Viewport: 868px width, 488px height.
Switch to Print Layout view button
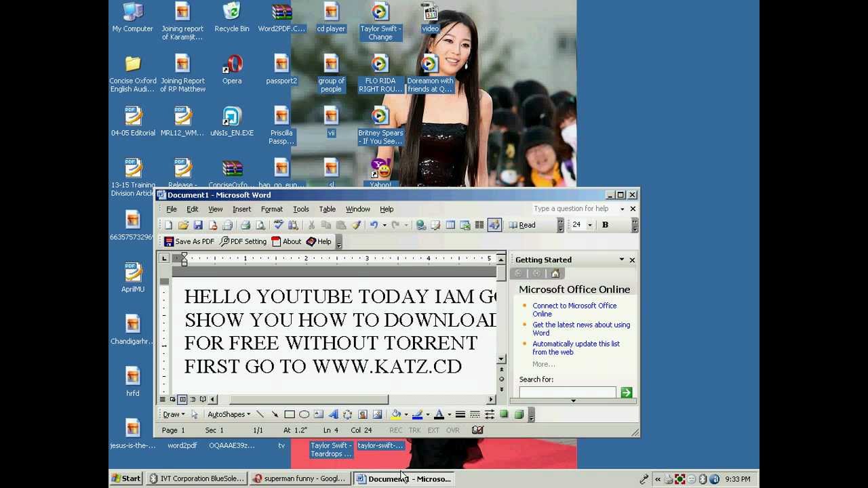182,399
